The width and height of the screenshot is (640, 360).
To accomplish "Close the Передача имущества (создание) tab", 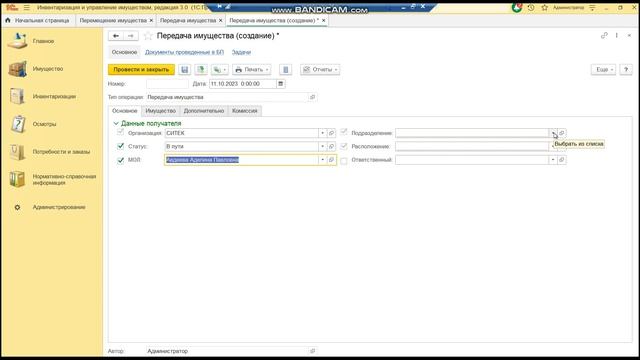I will click(324, 20).
